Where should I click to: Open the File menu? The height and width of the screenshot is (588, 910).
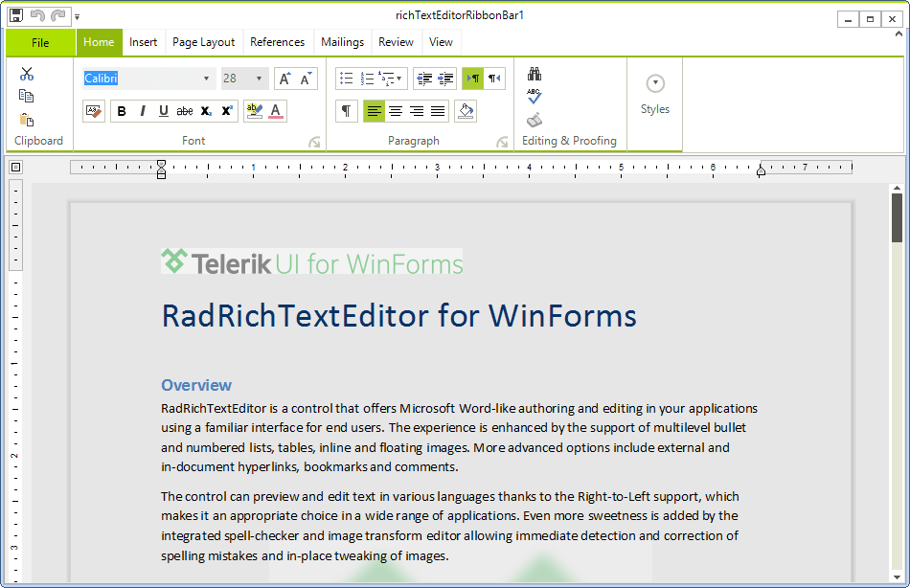point(40,43)
